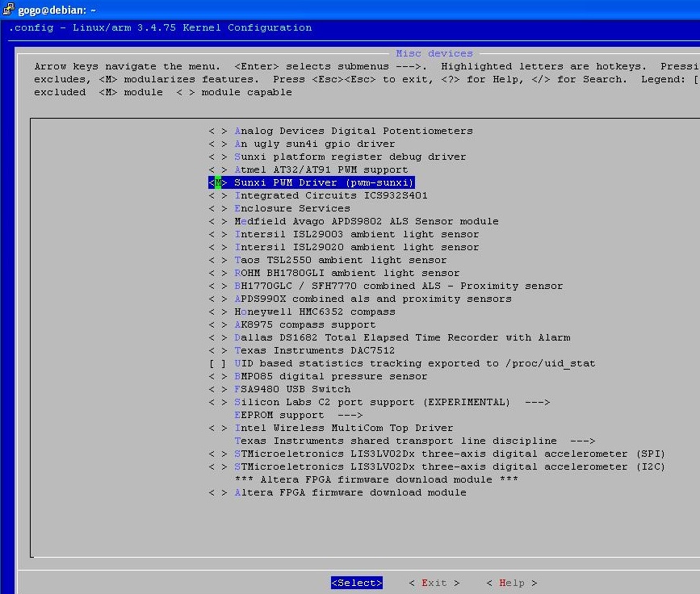Screen dimensions: 700x594
Task: Toggle Atmel AT32/AT91 PWM support option
Action: tap(218, 170)
